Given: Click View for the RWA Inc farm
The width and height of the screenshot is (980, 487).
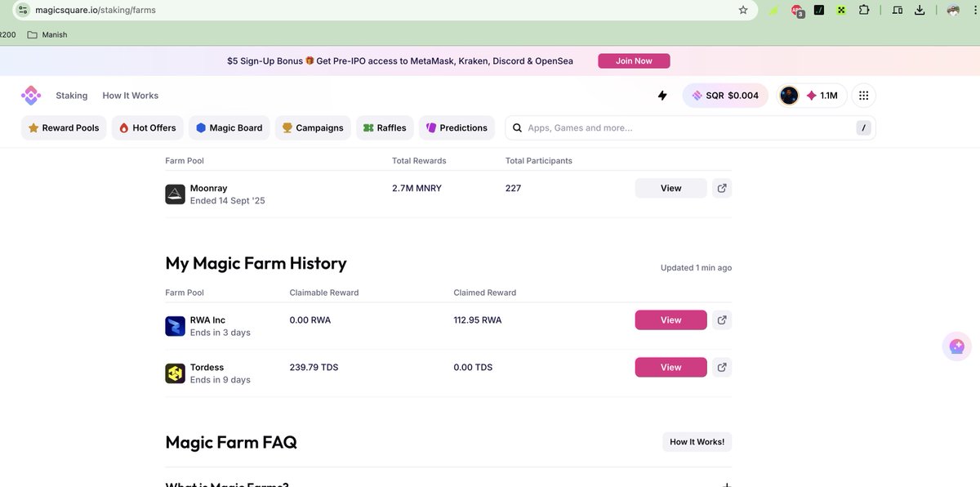Looking at the screenshot, I should [670, 320].
